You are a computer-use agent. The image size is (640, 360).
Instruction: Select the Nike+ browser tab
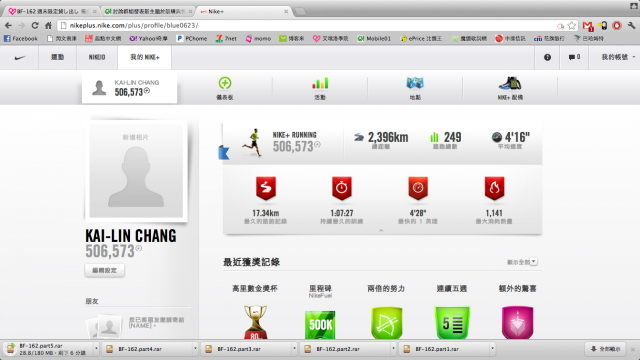pos(244,11)
